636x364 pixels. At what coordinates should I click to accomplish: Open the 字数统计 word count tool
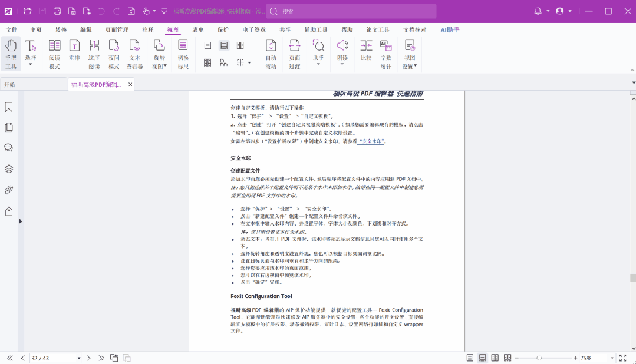[385, 54]
